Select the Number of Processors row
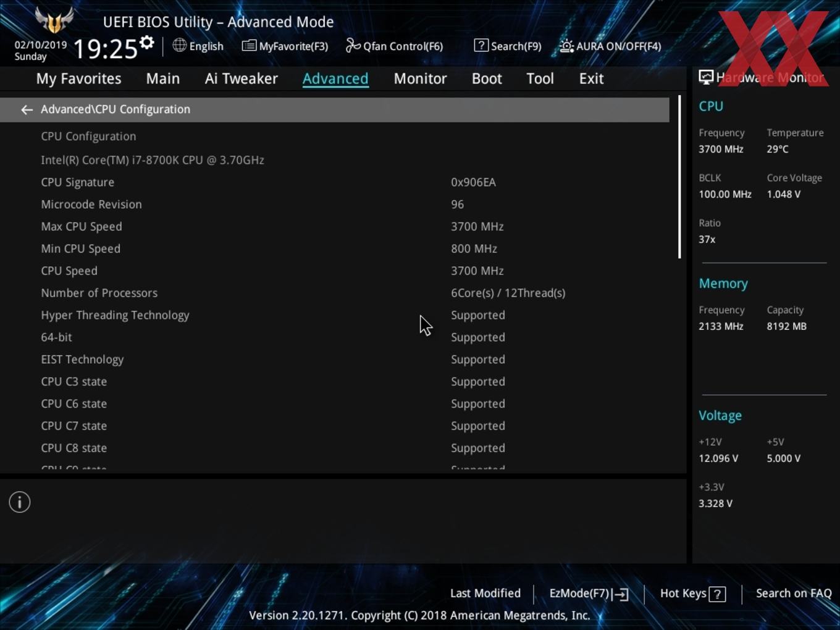Screen dimensions: 840x630 335,293
